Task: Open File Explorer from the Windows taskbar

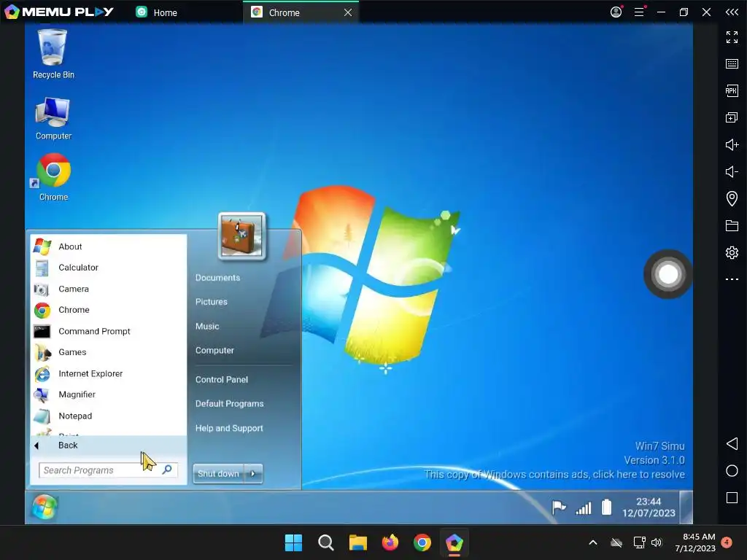Action: 357,542
